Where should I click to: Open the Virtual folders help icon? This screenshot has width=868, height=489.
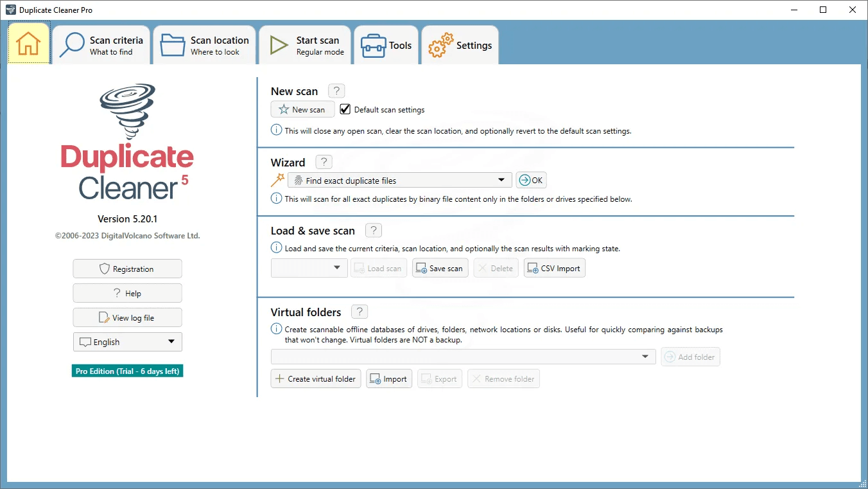(x=360, y=312)
